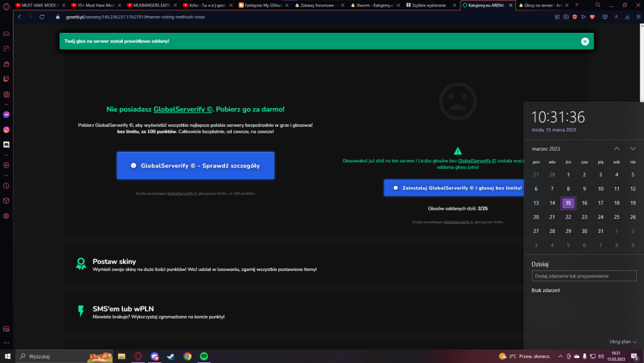The width and height of the screenshot is (644, 363).
Task: Select March 15 in calendar
Action: click(568, 203)
